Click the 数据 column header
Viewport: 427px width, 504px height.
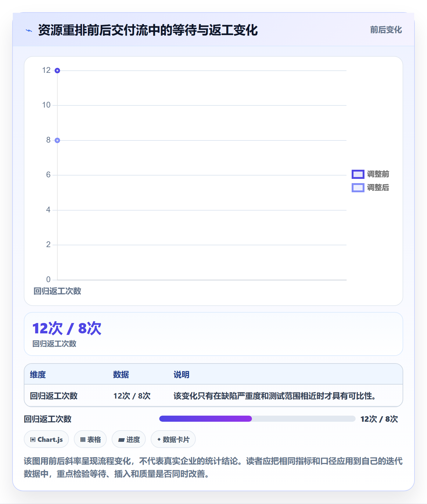tap(121, 374)
